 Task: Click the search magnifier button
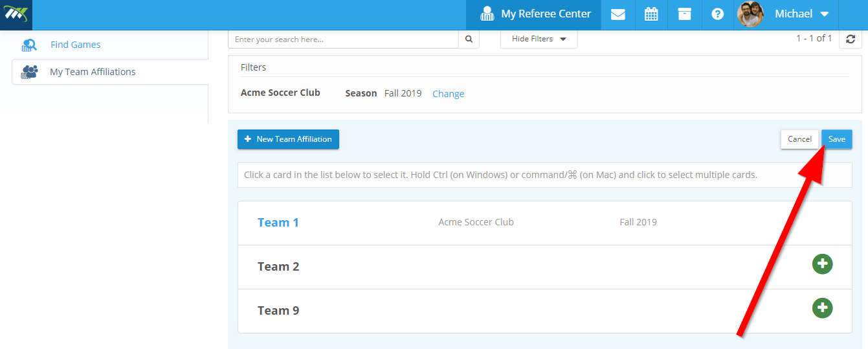(x=469, y=39)
